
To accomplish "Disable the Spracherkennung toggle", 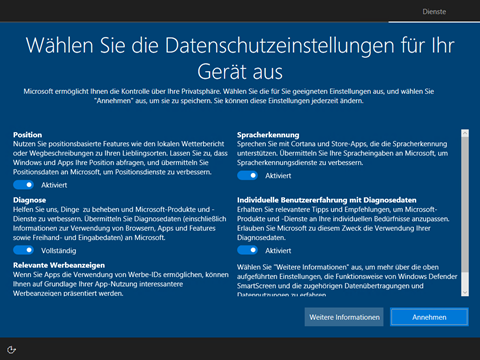I will (x=247, y=175).
